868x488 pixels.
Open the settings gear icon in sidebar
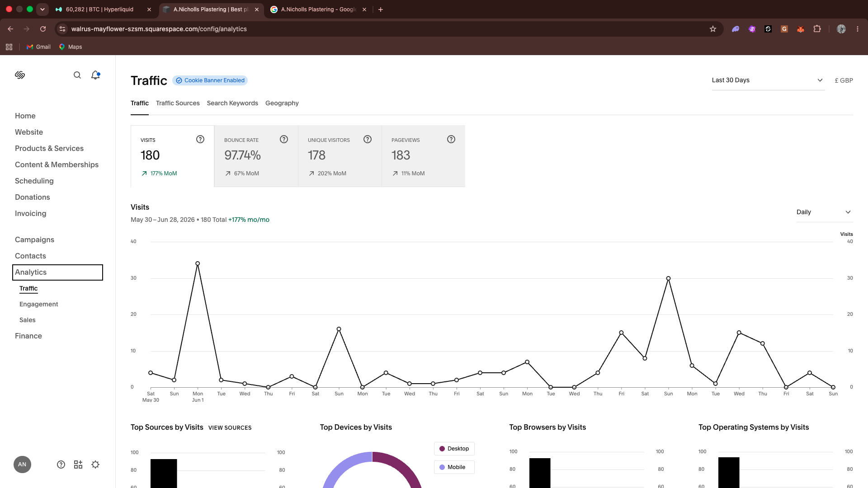[x=95, y=465]
